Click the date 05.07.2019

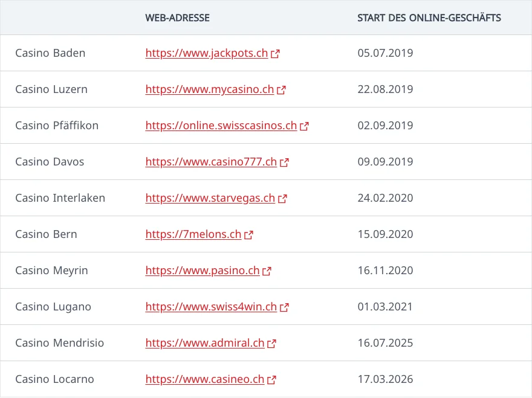386,53
